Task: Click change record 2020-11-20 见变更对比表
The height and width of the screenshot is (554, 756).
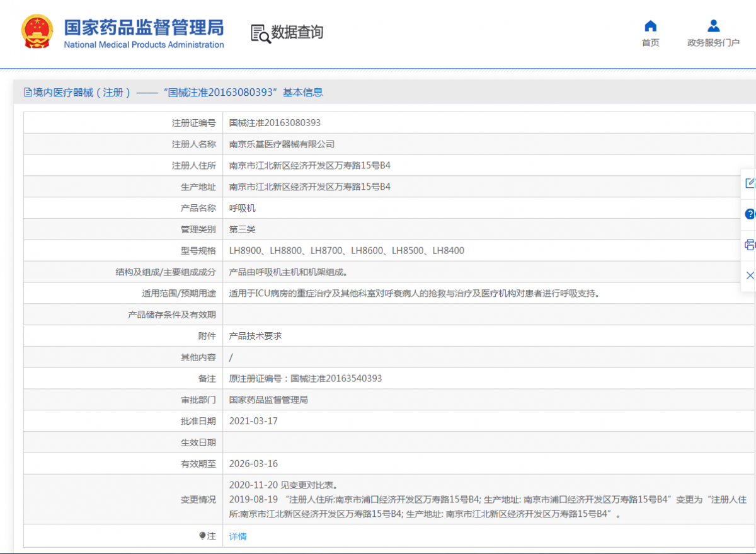Action: click(283, 485)
